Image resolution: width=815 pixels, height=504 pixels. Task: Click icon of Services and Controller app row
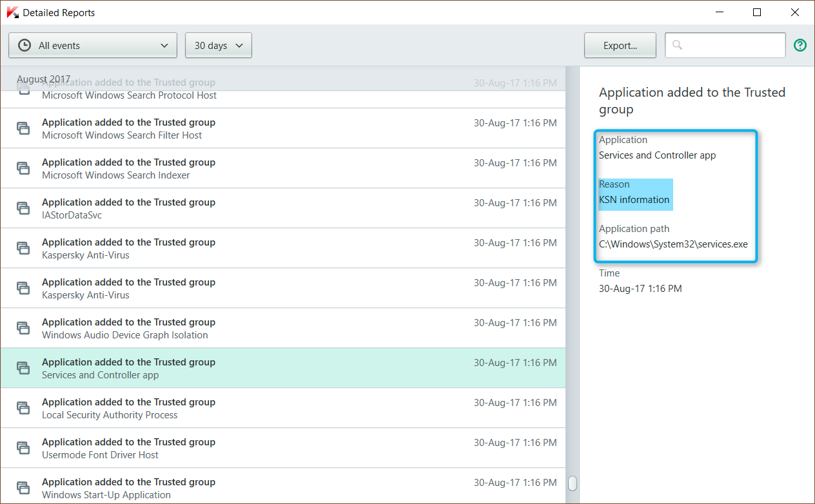[23, 367]
